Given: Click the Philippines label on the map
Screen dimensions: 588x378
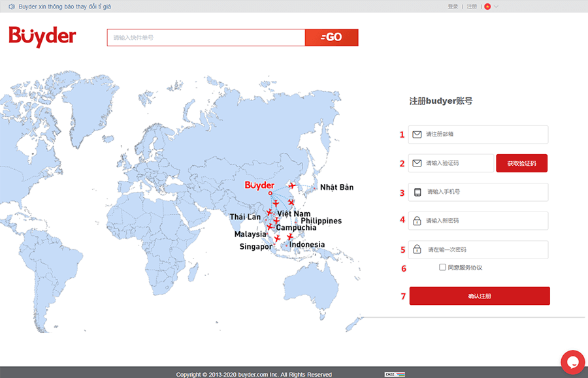Looking at the screenshot, I should pyautogui.click(x=321, y=221).
